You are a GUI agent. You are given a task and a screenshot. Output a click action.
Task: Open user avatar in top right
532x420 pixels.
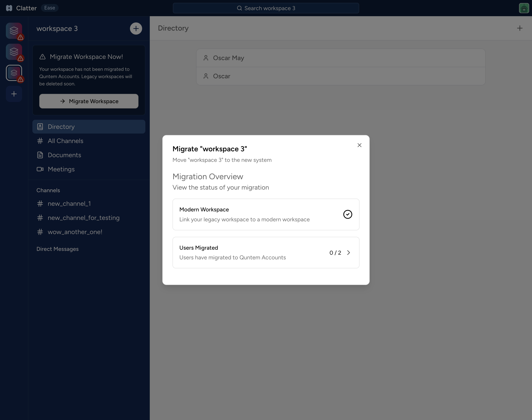524,8
